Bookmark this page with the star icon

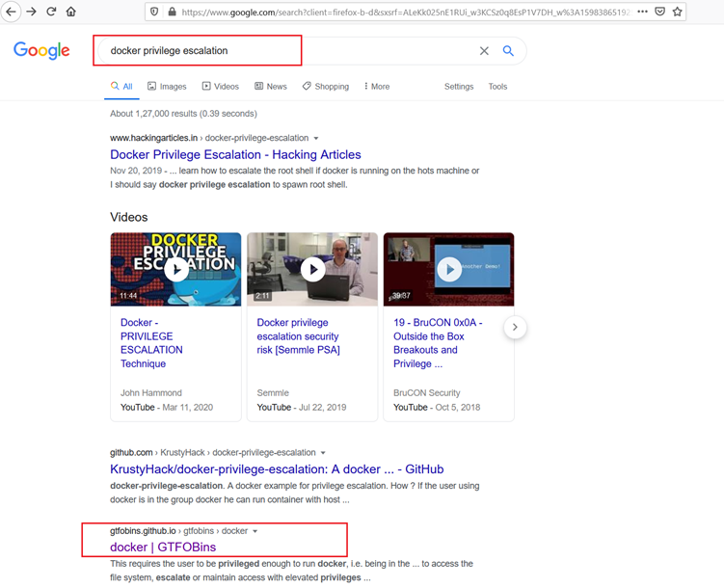click(678, 12)
